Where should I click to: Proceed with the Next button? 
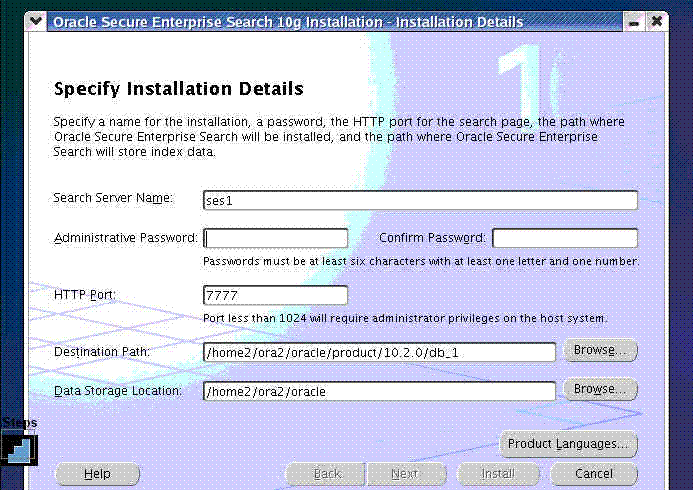point(405,474)
